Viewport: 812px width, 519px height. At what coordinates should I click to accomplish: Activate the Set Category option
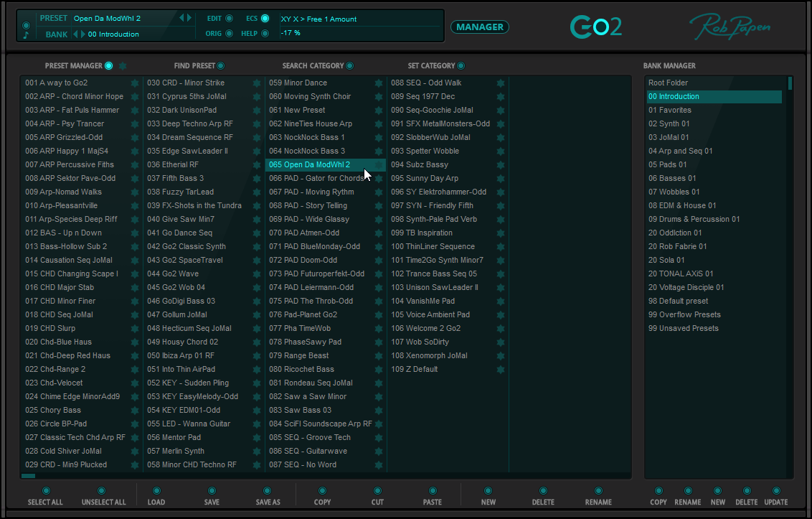461,66
